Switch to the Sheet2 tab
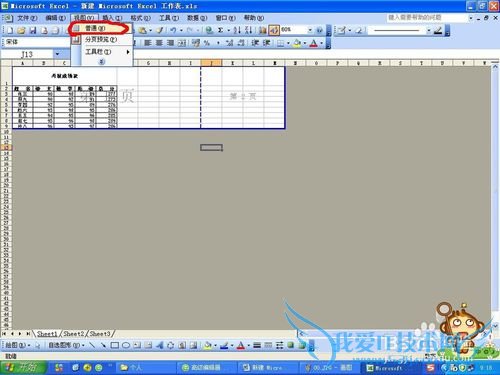 74,333
